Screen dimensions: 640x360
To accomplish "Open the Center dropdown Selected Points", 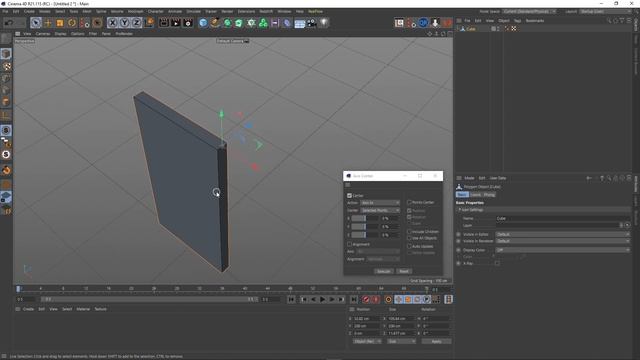I will [380, 210].
